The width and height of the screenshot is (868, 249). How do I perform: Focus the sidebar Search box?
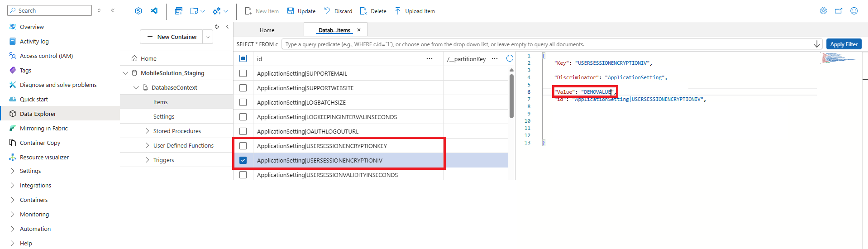49,10
